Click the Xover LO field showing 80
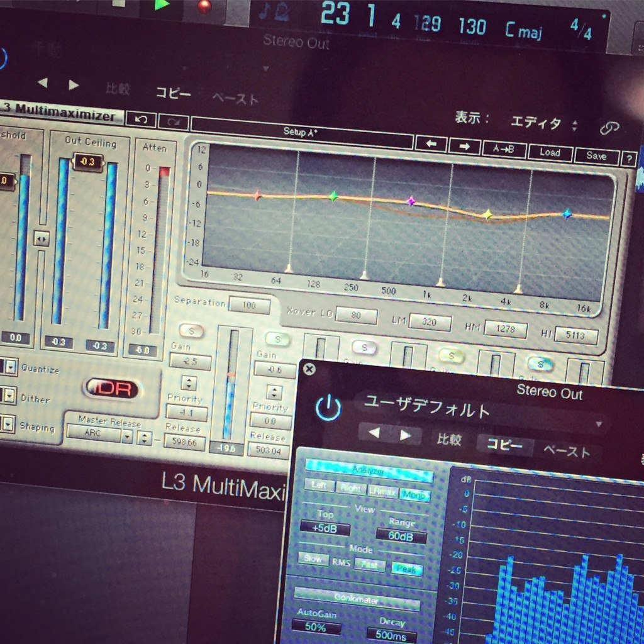 click(x=356, y=315)
